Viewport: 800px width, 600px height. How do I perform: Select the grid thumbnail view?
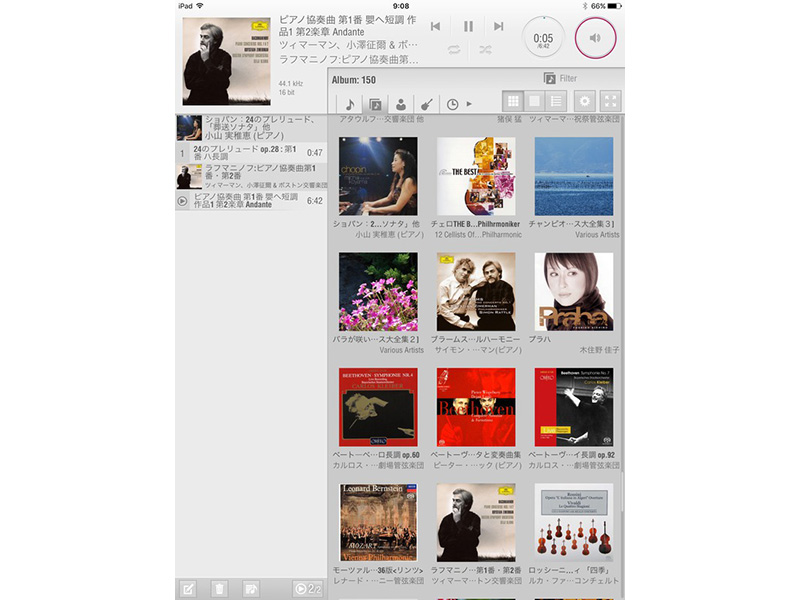[x=513, y=101]
